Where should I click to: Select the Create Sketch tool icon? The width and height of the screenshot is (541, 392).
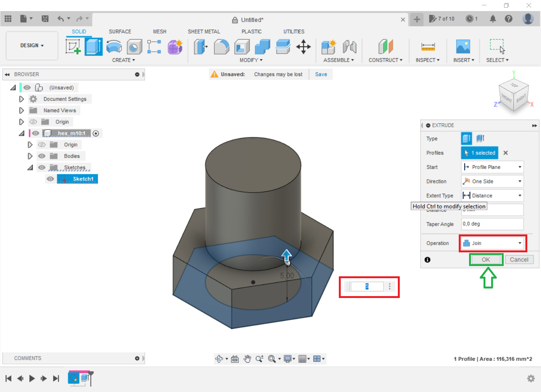coord(73,47)
